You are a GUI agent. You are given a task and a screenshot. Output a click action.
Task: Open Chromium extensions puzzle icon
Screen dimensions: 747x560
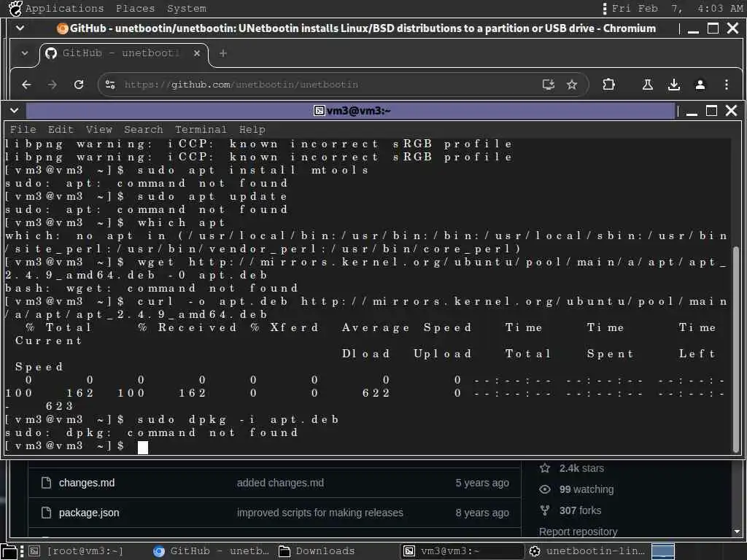pos(608,85)
